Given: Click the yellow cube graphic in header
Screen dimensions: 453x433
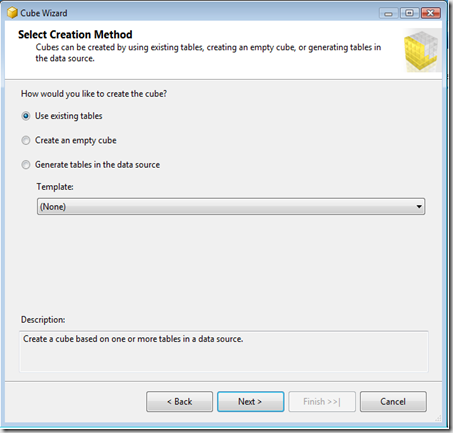Looking at the screenshot, I should (x=421, y=51).
